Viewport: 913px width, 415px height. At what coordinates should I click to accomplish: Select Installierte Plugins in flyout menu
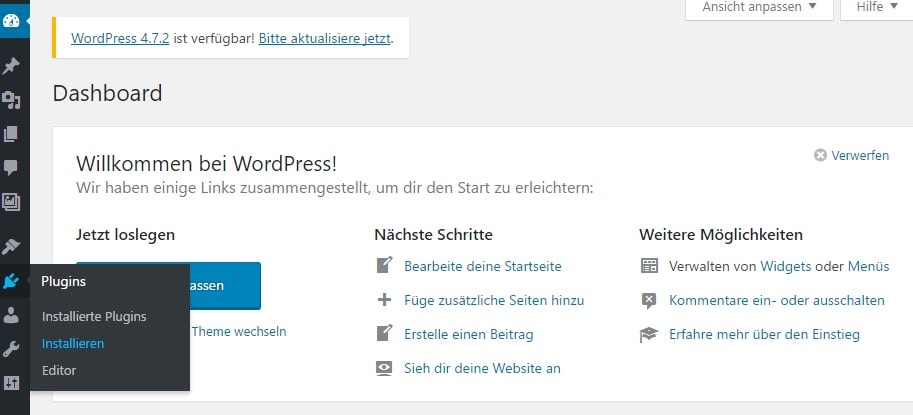coord(94,317)
